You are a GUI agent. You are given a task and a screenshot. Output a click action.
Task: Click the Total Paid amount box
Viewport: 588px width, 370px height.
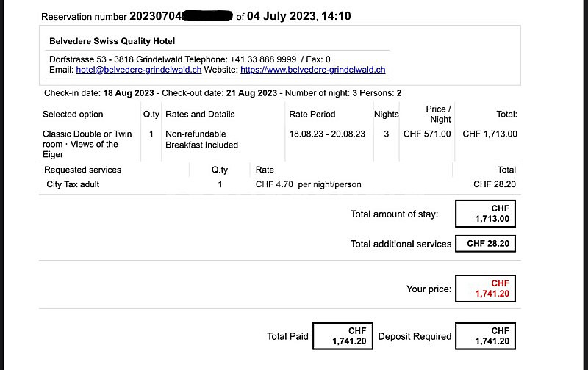coord(343,336)
